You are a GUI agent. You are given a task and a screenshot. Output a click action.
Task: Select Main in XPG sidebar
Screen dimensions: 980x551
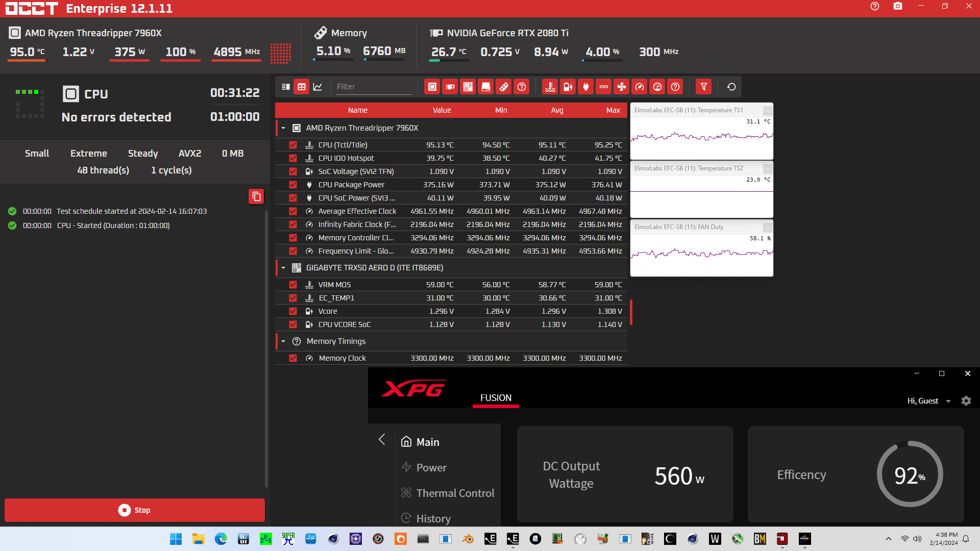(x=428, y=442)
